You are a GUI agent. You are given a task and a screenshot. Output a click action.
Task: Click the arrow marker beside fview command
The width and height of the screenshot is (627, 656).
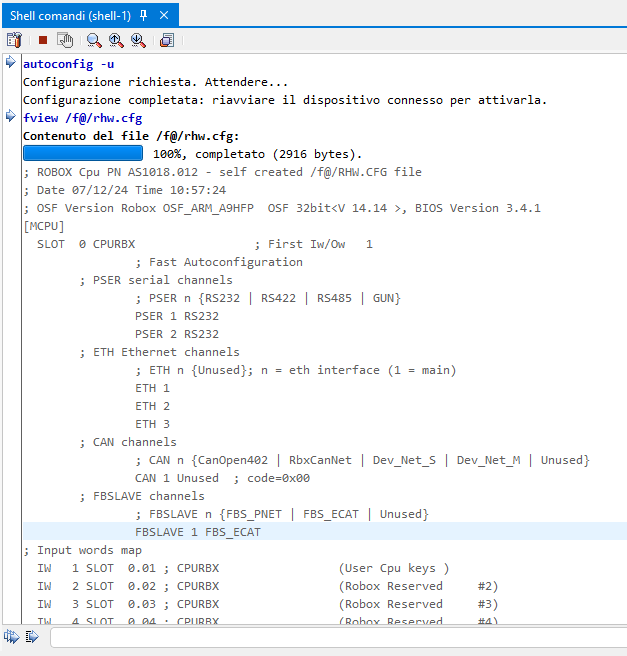(10, 116)
